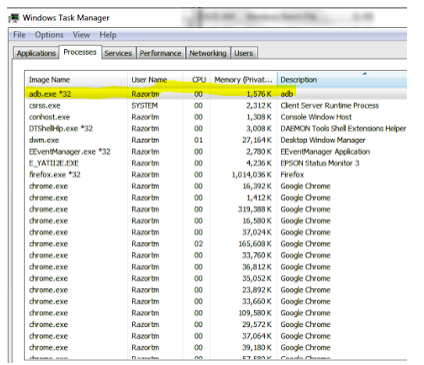Open the Options menu

49,35
